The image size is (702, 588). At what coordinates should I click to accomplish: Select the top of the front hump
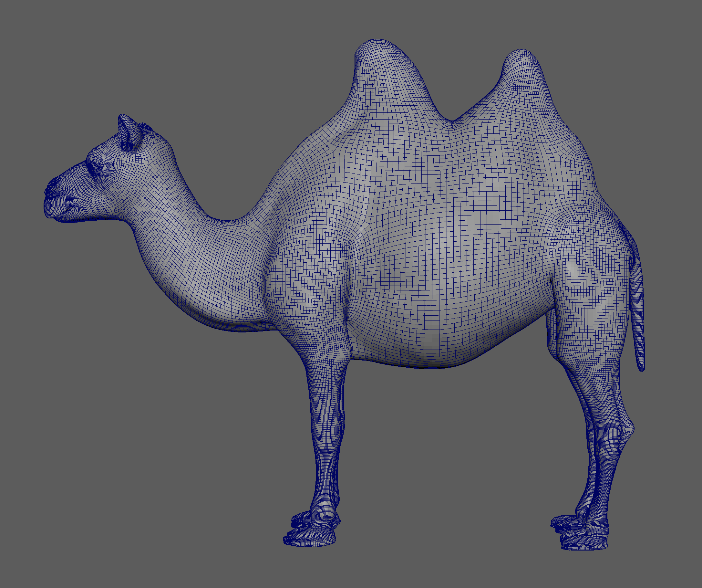point(378,43)
